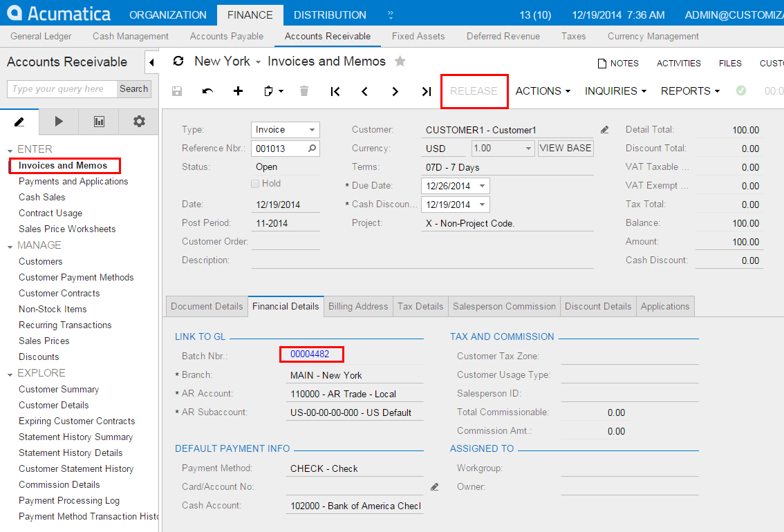Open the Actions dropdown menu
This screenshot has width=784, height=532.
pos(543,91)
